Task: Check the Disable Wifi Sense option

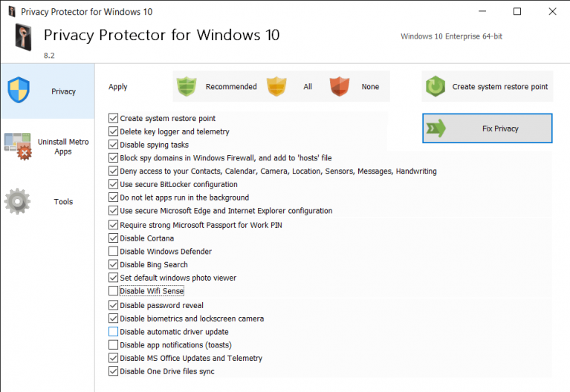Action: tap(113, 290)
